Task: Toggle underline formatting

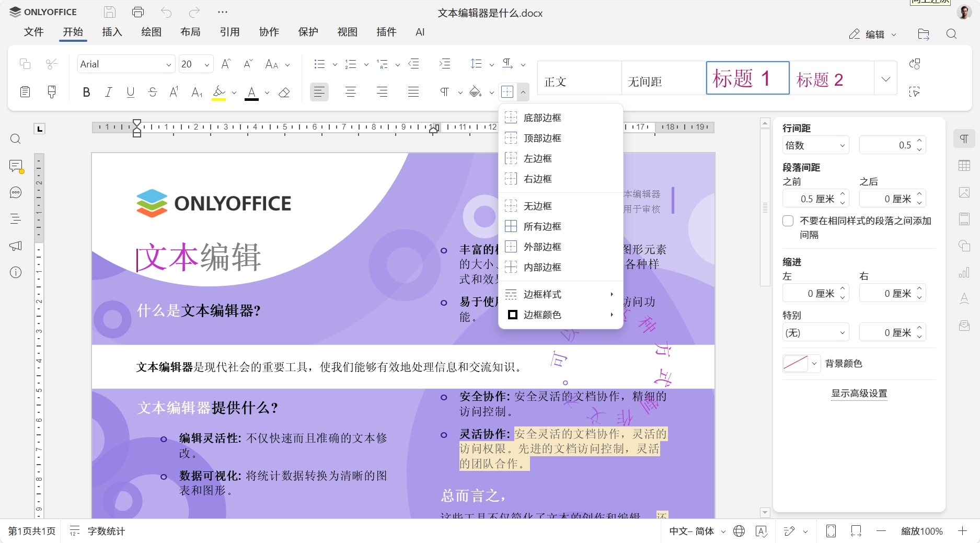Action: coord(131,93)
